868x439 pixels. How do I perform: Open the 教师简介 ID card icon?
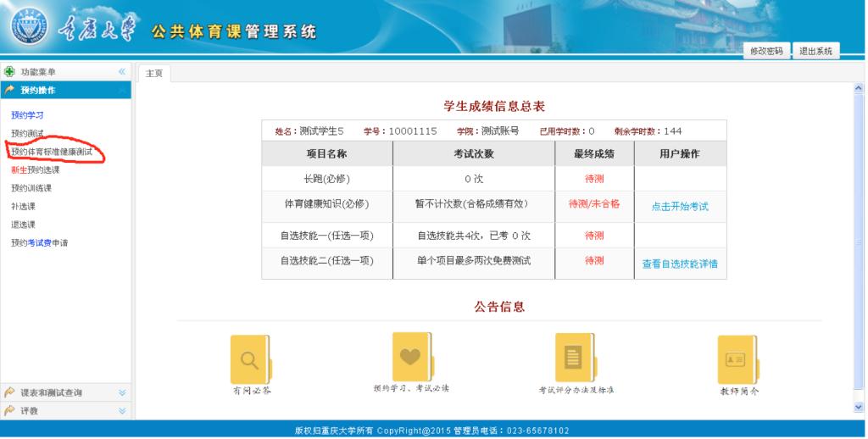(736, 359)
